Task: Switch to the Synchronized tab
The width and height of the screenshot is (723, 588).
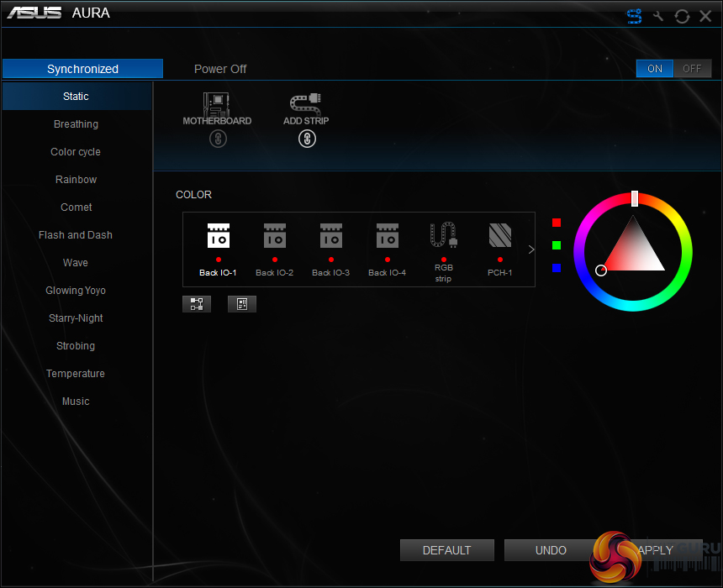Action: 82,69
